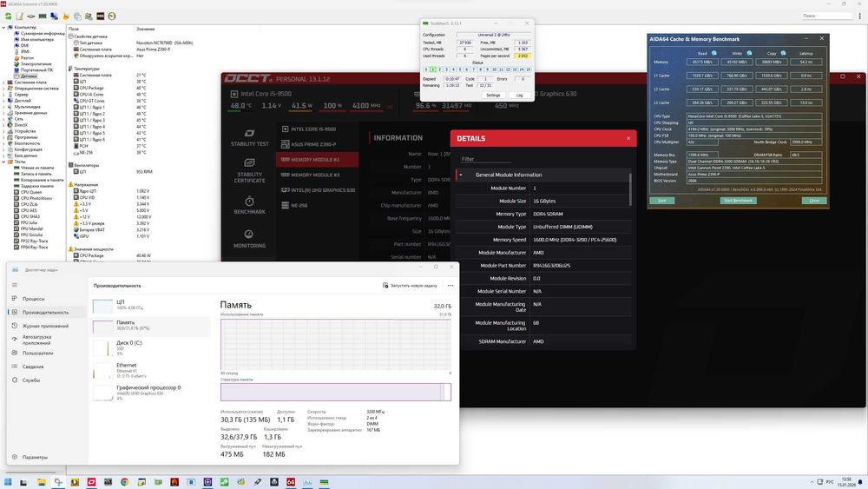Click Save in AIDA64 benchmark window
The width and height of the screenshot is (868, 489).
(662, 201)
